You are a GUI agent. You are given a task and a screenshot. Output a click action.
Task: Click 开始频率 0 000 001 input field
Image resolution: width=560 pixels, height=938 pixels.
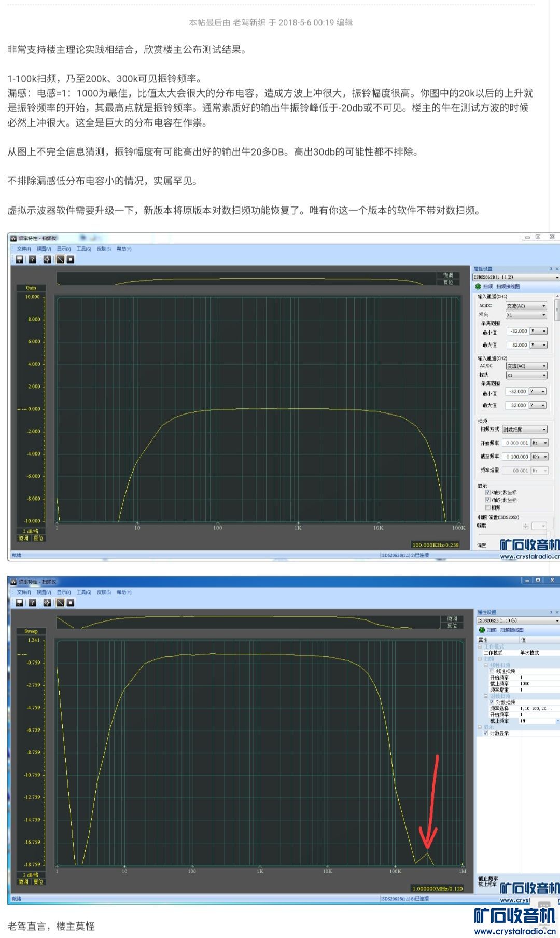(x=516, y=443)
